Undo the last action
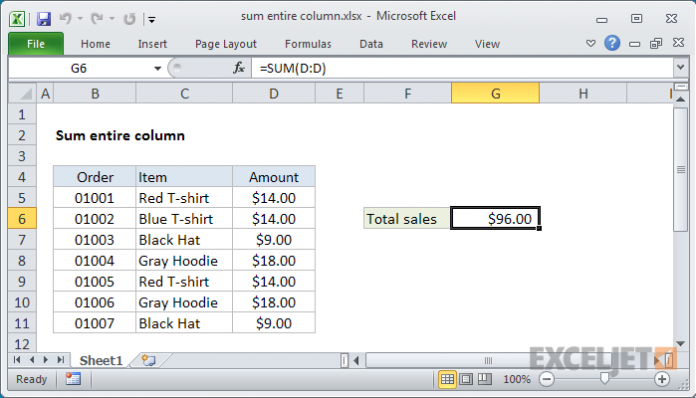Viewport: 696px width, 398px height. coord(65,19)
